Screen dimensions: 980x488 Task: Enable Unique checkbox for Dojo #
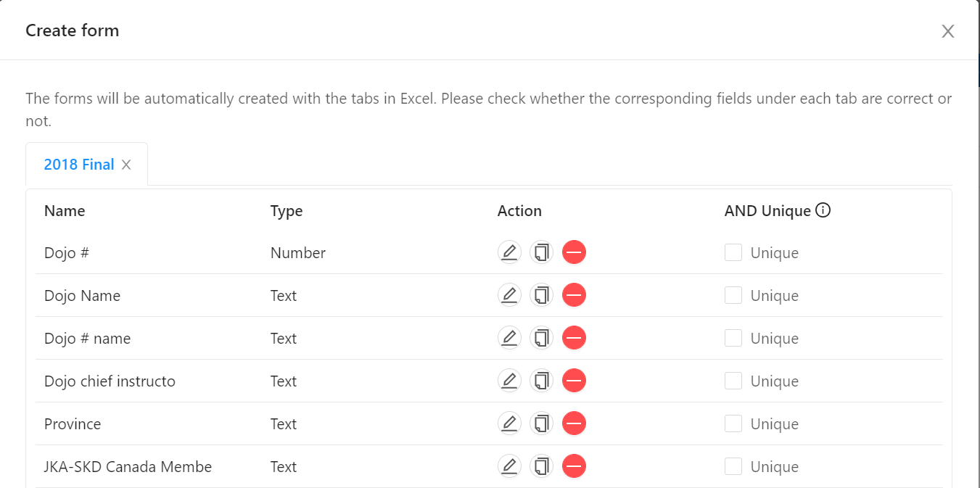[x=733, y=252]
